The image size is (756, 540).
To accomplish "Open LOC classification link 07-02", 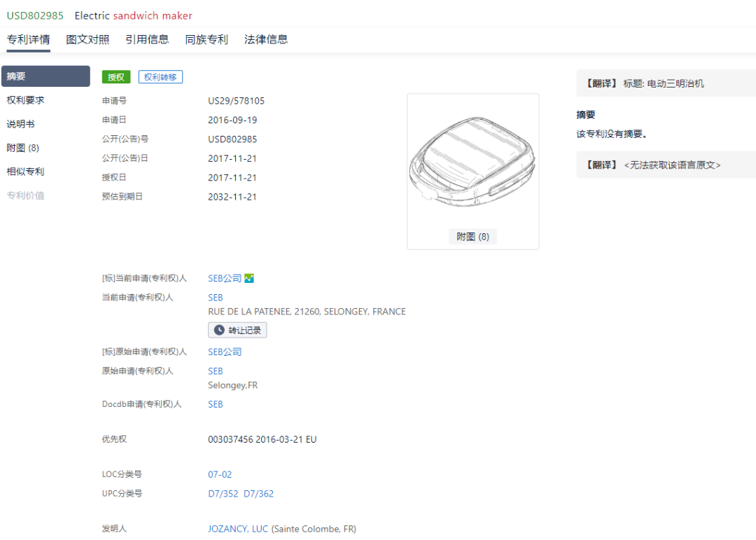I will (x=220, y=475).
